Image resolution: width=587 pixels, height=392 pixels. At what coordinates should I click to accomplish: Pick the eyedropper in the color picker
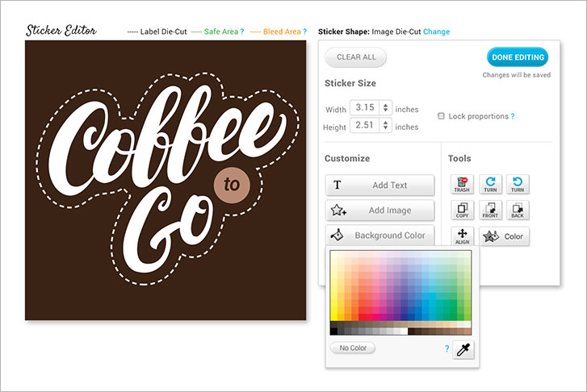coord(463,350)
